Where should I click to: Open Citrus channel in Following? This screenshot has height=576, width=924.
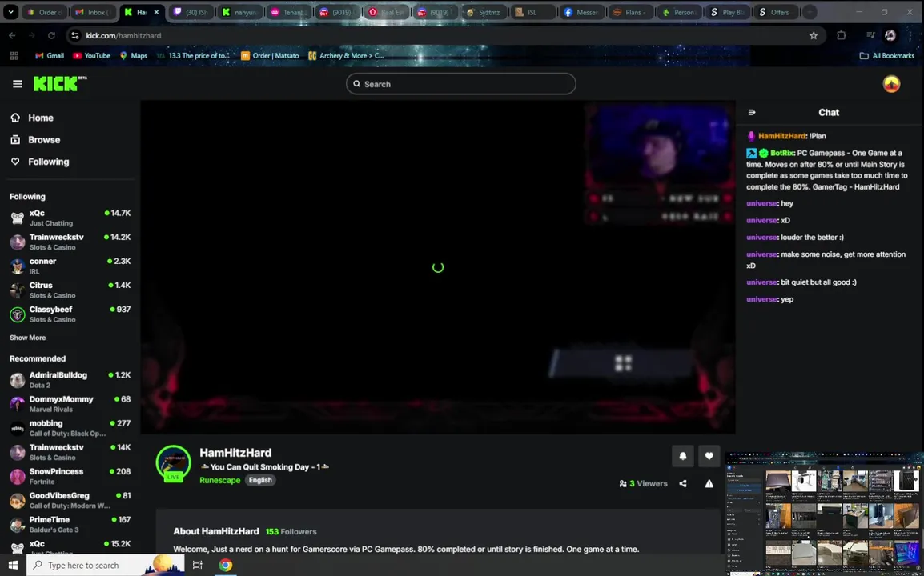[x=70, y=290]
